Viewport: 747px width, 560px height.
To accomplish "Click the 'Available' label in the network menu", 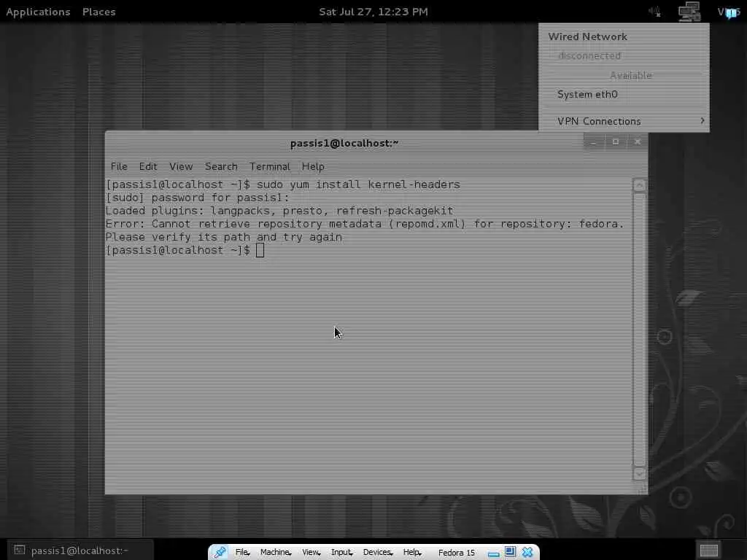I will [630, 75].
